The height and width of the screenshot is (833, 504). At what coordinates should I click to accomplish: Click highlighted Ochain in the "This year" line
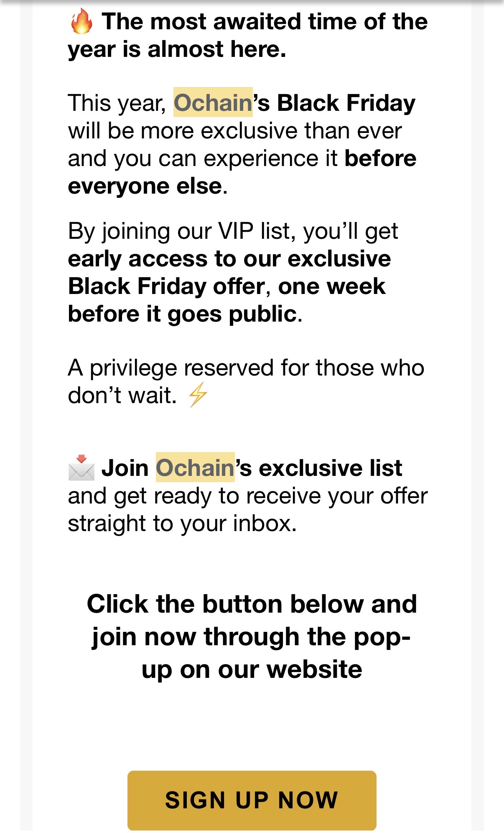(213, 102)
